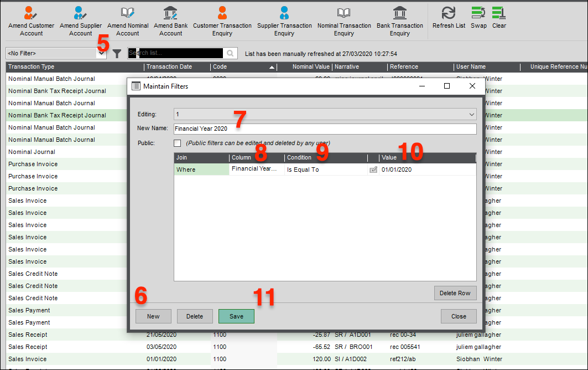Click the Delete Row button

(455, 293)
